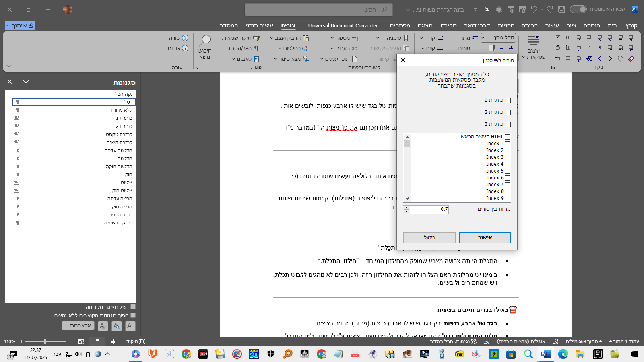Switch to Read Mode view in status bar
644x362 pixels.
(x=114, y=341)
